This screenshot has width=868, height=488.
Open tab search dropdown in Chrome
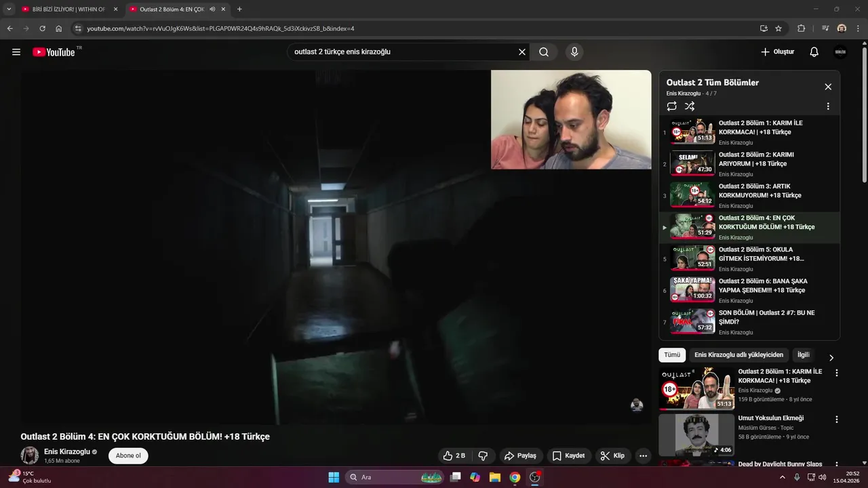tap(9, 9)
